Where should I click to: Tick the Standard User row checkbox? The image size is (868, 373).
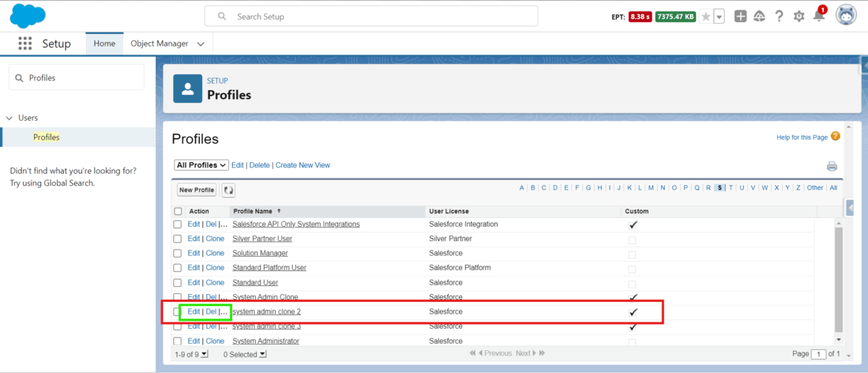pyautogui.click(x=178, y=283)
